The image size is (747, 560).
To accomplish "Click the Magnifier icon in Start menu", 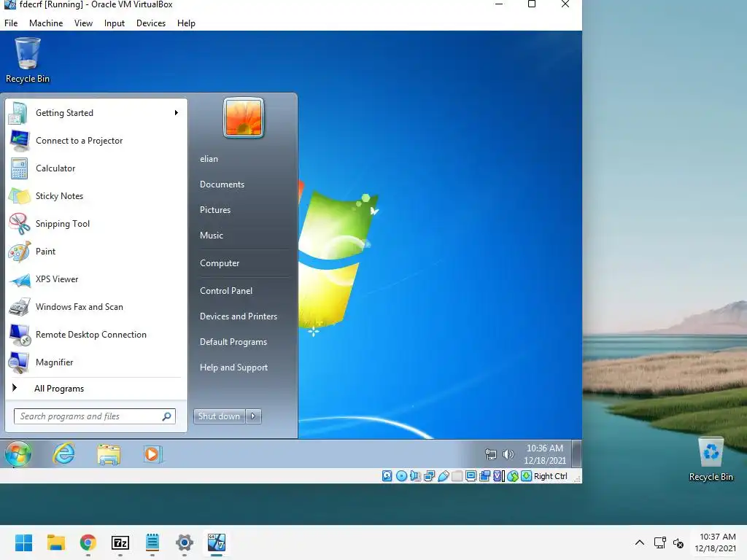I will [19, 362].
